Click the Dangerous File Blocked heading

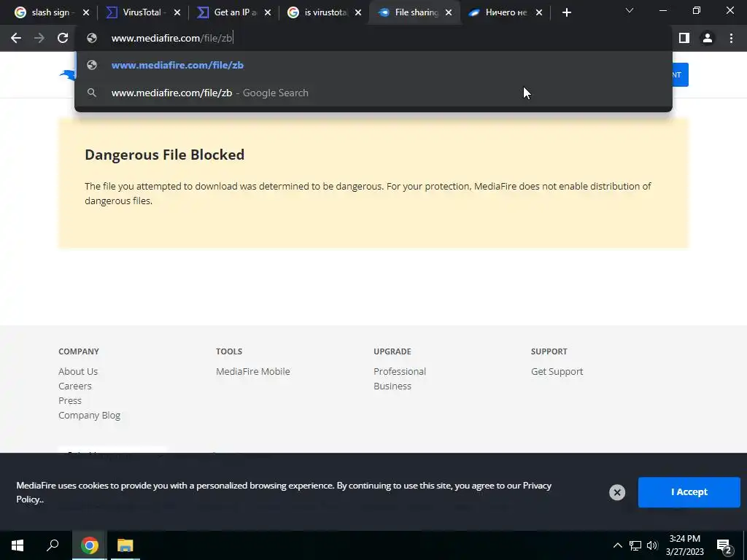click(164, 155)
